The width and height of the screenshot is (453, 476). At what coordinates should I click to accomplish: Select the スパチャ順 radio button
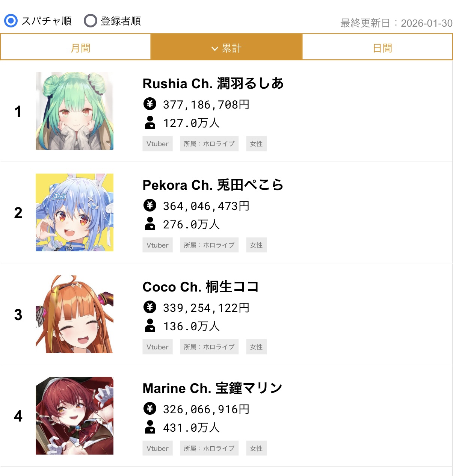point(11,21)
